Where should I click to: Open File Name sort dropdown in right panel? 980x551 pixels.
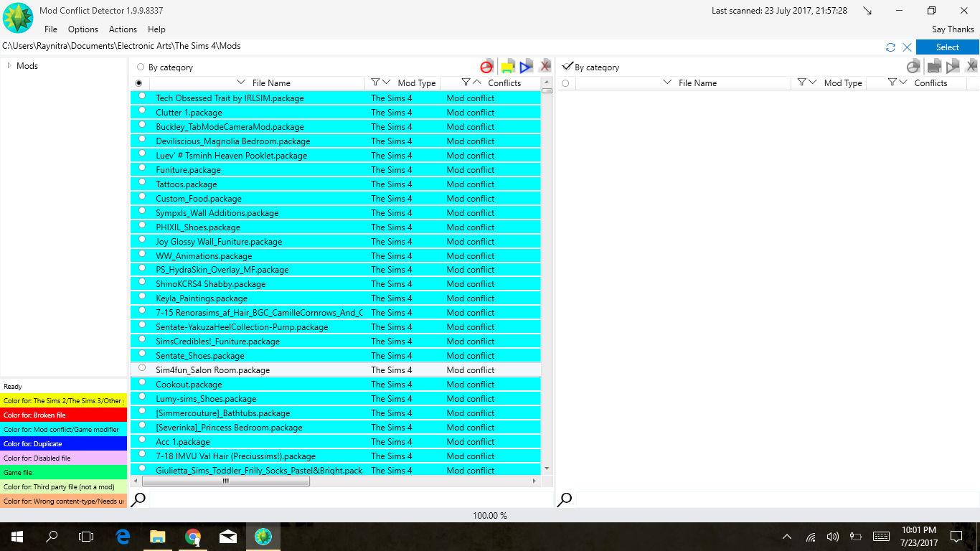(x=667, y=83)
